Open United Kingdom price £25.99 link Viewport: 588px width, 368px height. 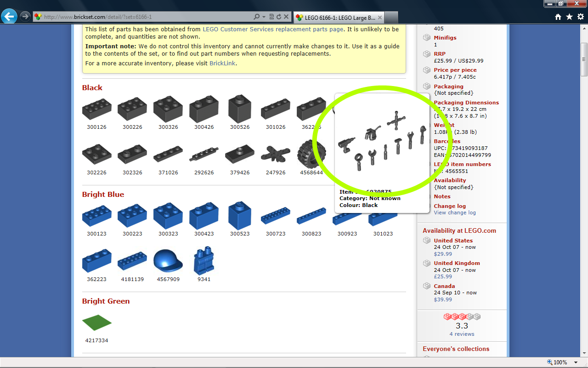click(x=443, y=276)
